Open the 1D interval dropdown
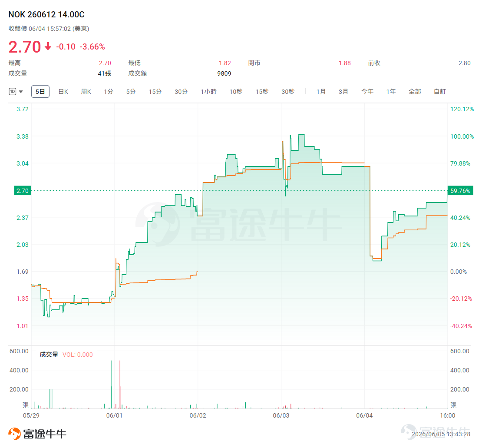 coord(16,92)
